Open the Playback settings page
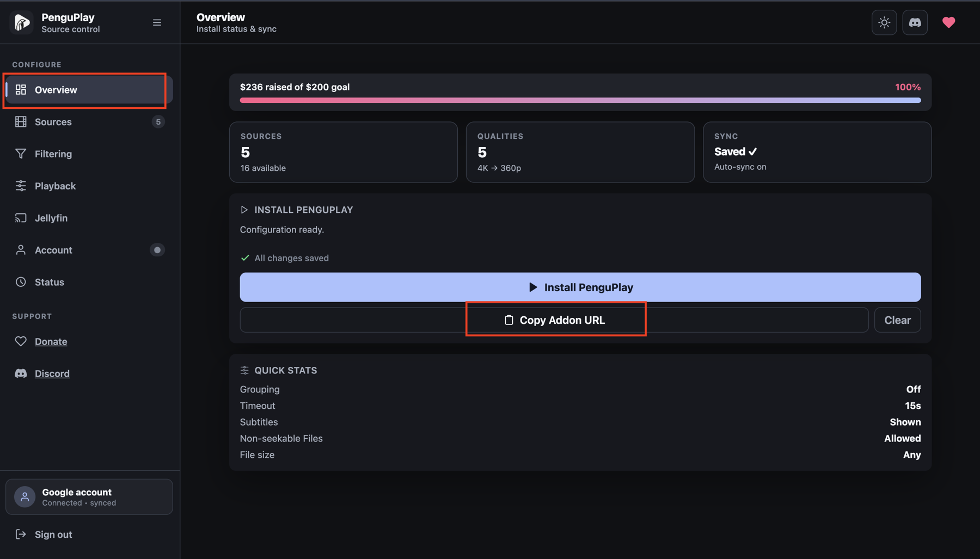 coord(89,186)
